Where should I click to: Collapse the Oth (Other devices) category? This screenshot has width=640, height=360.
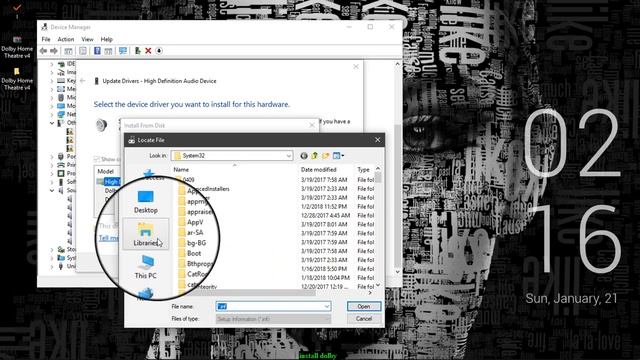point(52,122)
